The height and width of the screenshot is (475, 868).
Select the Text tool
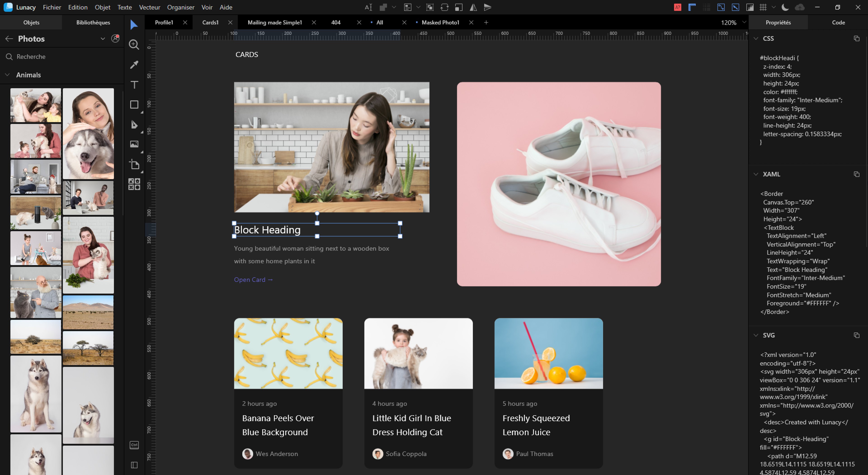coord(134,85)
